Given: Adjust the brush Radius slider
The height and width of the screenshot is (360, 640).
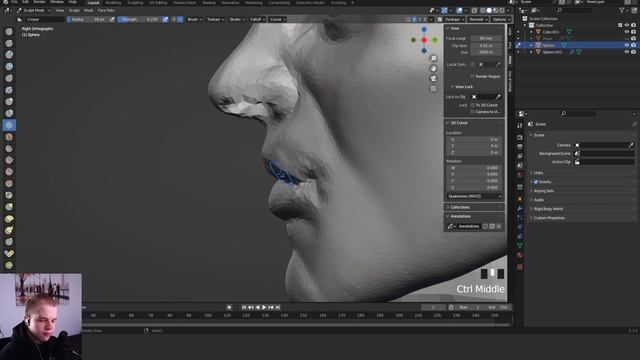Looking at the screenshot, I should (x=87, y=19).
